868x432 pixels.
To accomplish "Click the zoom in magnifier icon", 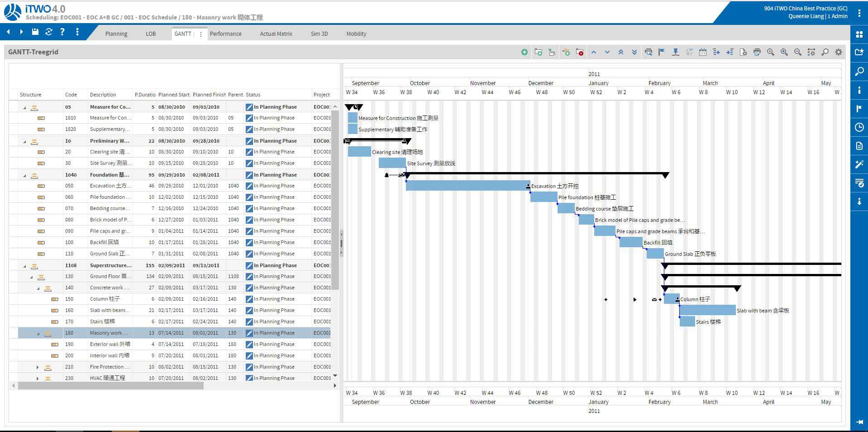I will 784,53.
